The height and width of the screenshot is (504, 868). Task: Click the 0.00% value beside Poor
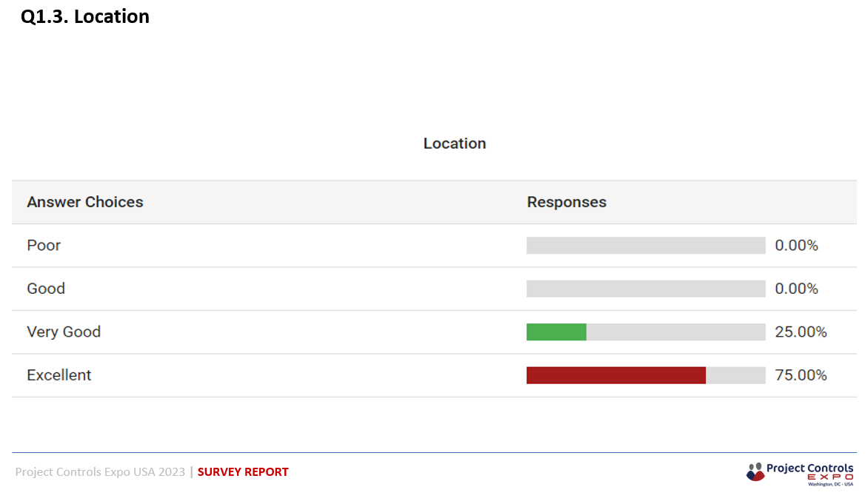[796, 245]
